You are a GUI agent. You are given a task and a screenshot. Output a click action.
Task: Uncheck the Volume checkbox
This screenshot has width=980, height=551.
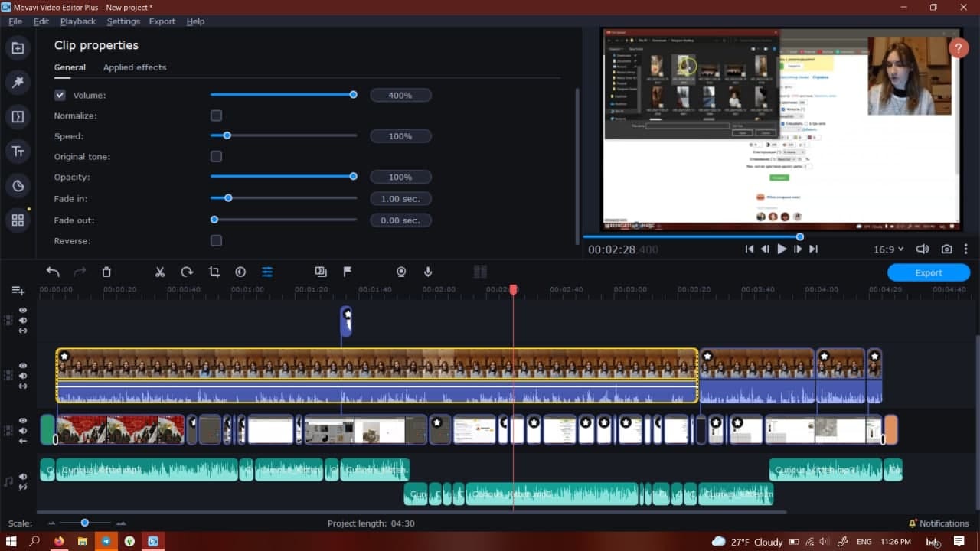(x=60, y=95)
